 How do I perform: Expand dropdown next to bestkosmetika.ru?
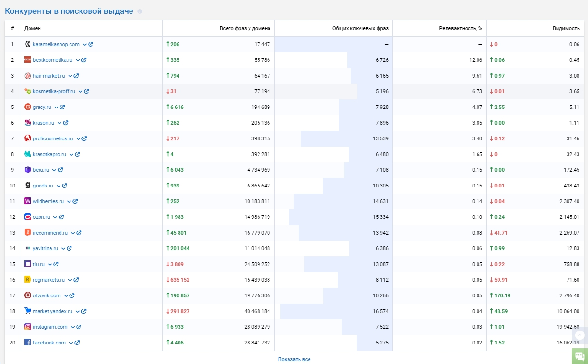click(x=78, y=60)
